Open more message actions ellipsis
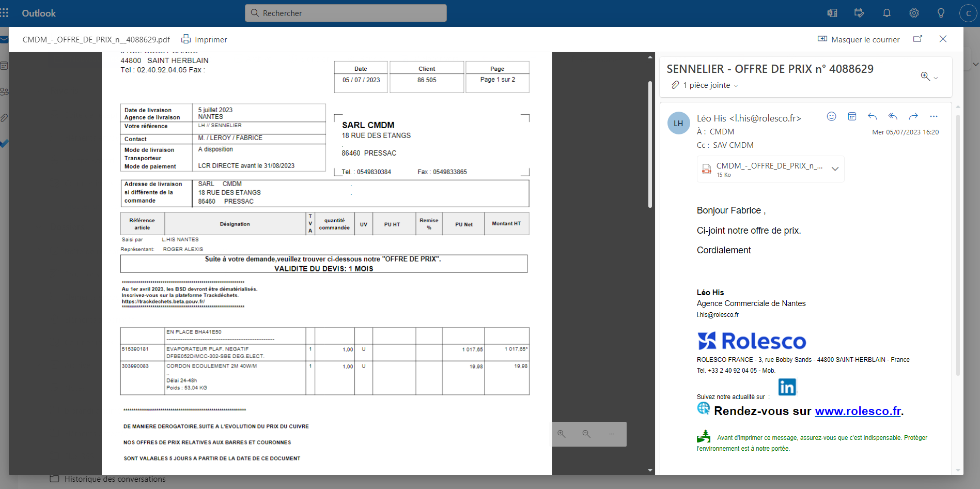The image size is (980, 489). tap(934, 116)
